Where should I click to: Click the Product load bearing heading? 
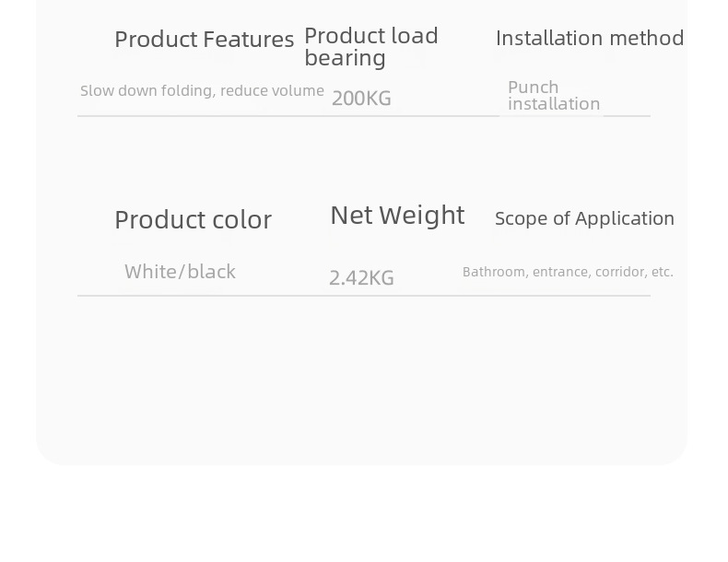coord(371,47)
